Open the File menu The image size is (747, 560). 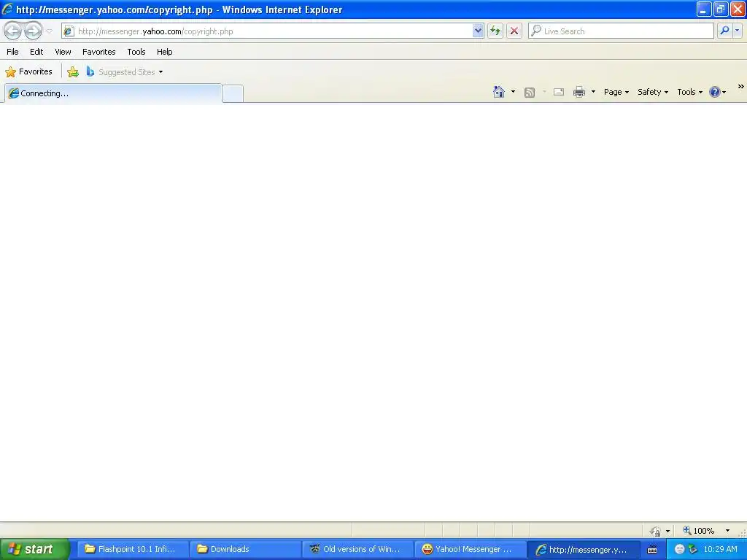[12, 52]
